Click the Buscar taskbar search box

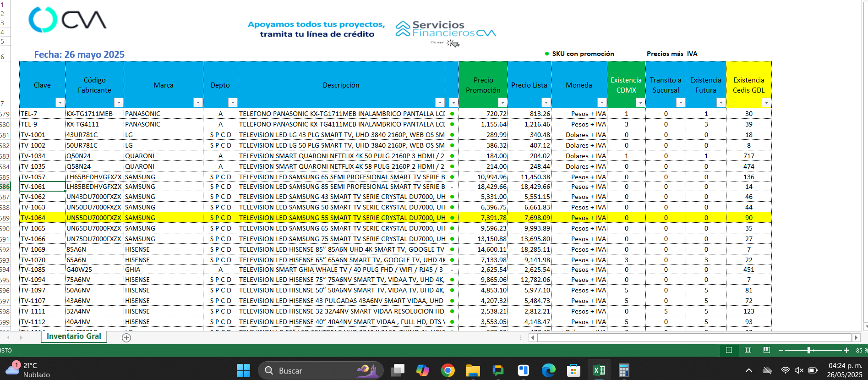tap(321, 370)
